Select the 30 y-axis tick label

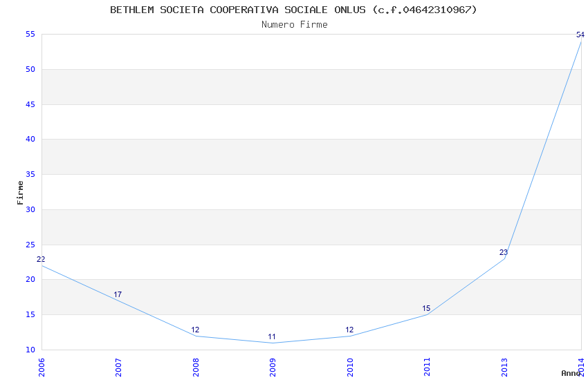point(30,209)
